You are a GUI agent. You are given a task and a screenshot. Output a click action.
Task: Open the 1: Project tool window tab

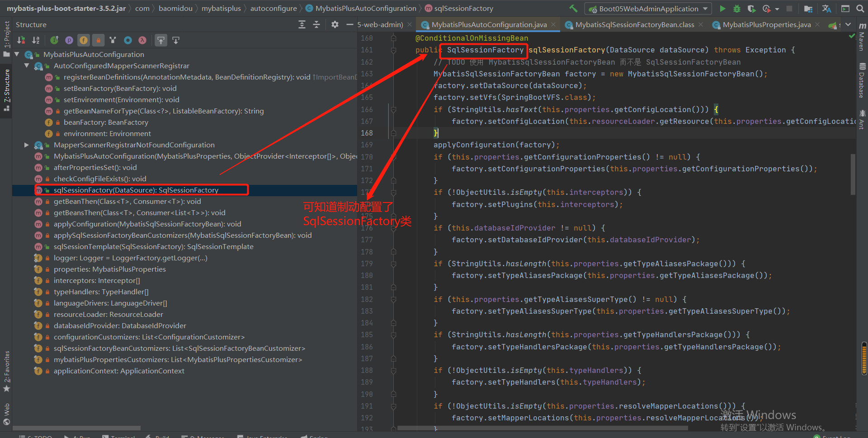click(6, 39)
